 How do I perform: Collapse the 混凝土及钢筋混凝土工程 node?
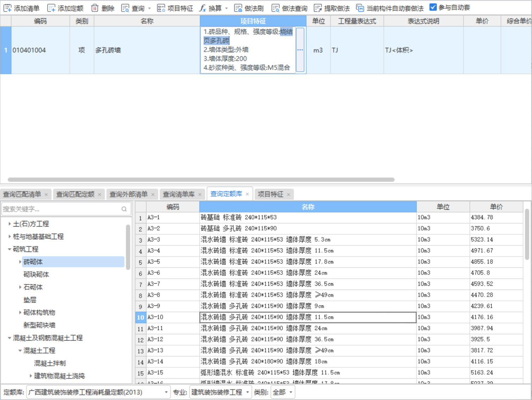9,338
